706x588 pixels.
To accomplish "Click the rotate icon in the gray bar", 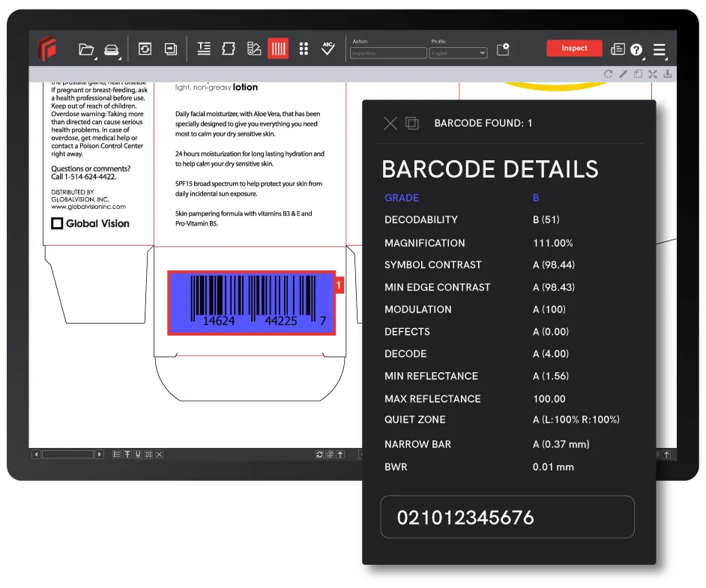I will click(609, 74).
